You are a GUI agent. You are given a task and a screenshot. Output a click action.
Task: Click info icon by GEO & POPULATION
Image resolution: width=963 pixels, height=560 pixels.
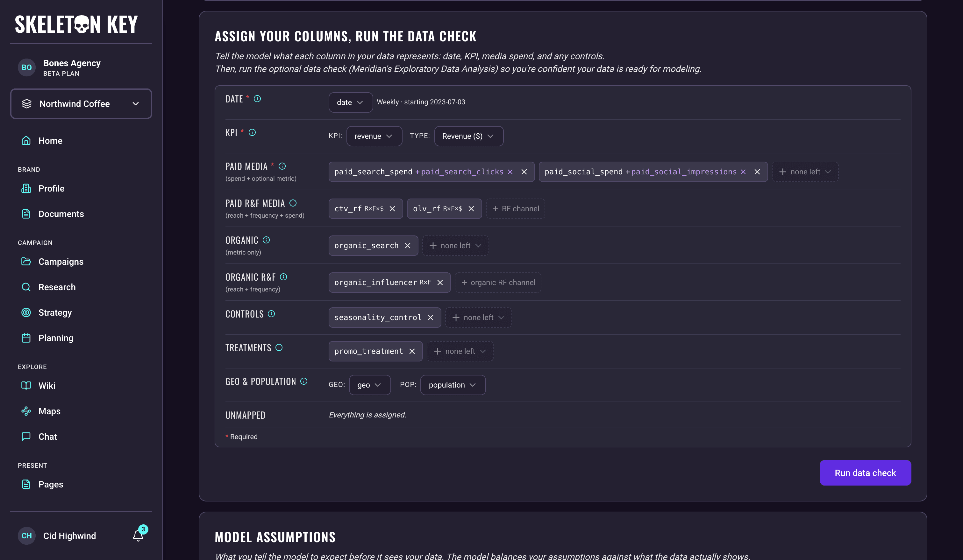coord(304,381)
